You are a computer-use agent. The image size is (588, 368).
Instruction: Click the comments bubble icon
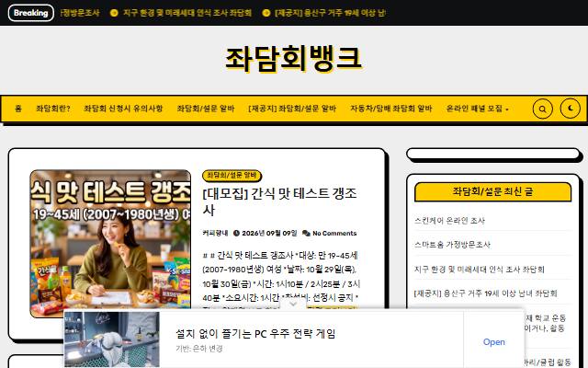[x=306, y=233]
